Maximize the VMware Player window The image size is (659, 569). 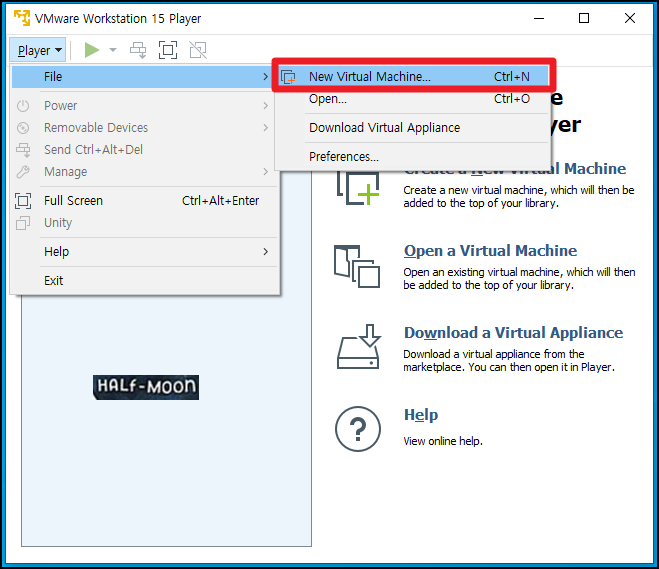pyautogui.click(x=584, y=18)
